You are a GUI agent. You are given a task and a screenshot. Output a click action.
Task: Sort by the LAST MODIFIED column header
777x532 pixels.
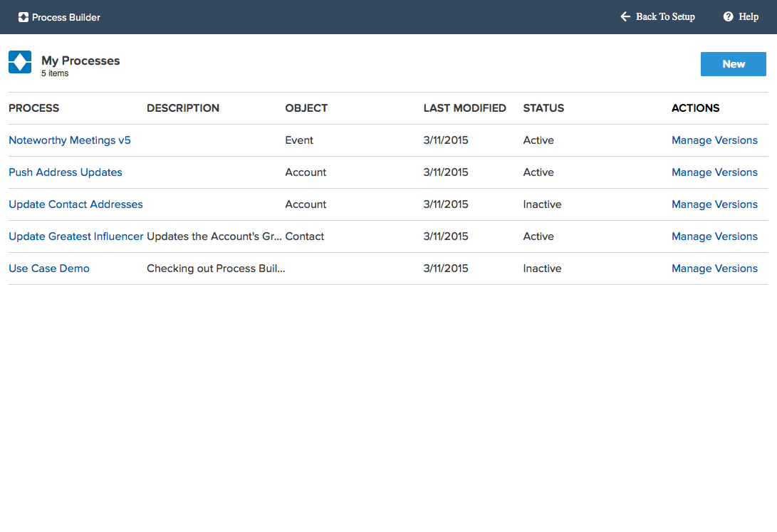pos(464,108)
